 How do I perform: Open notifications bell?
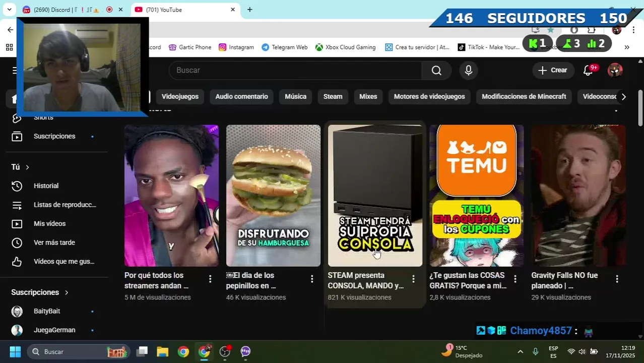[x=589, y=71]
